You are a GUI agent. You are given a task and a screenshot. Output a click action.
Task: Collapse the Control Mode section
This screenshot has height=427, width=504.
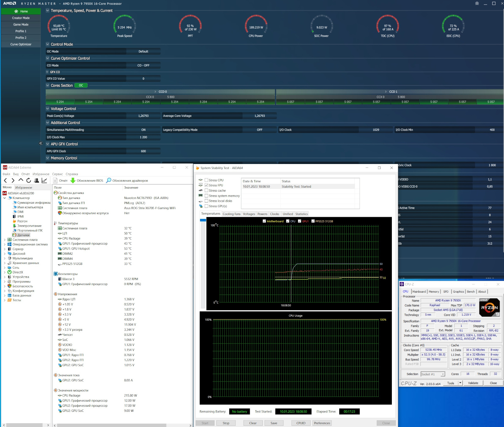tap(48, 44)
